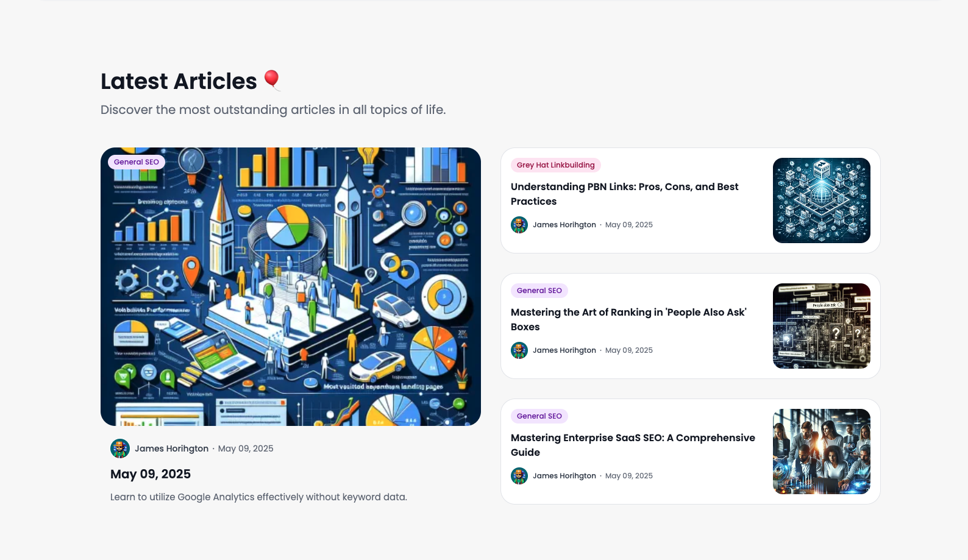The image size is (968, 560).
Task: Open Enterprise SaaS team thumbnail image
Action: pos(822,452)
